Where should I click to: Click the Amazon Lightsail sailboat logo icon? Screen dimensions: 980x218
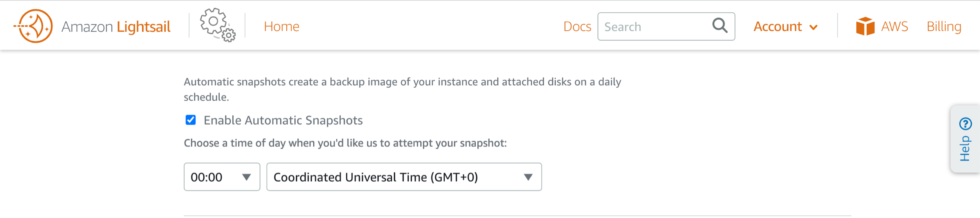33,26
